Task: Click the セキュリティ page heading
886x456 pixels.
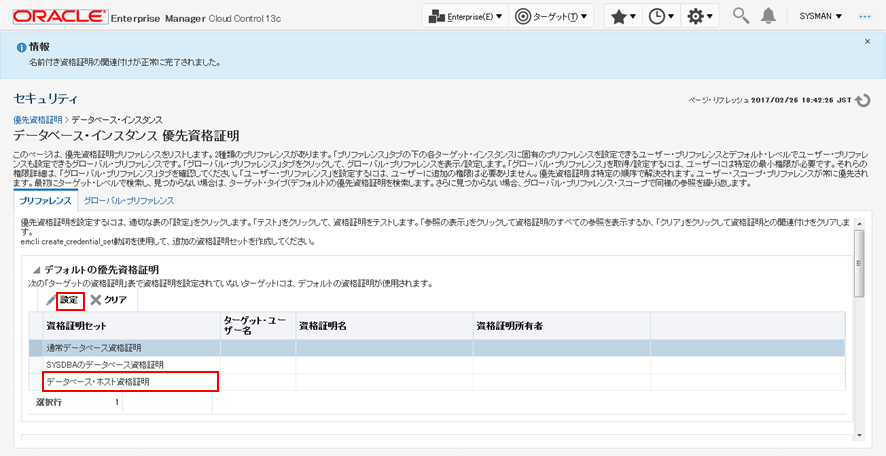Action: click(45, 99)
